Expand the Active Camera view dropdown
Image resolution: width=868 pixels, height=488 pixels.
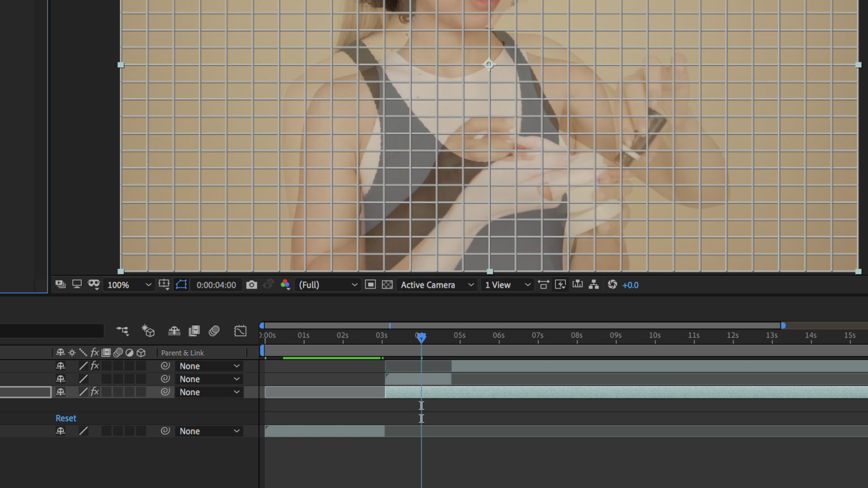[437, 285]
